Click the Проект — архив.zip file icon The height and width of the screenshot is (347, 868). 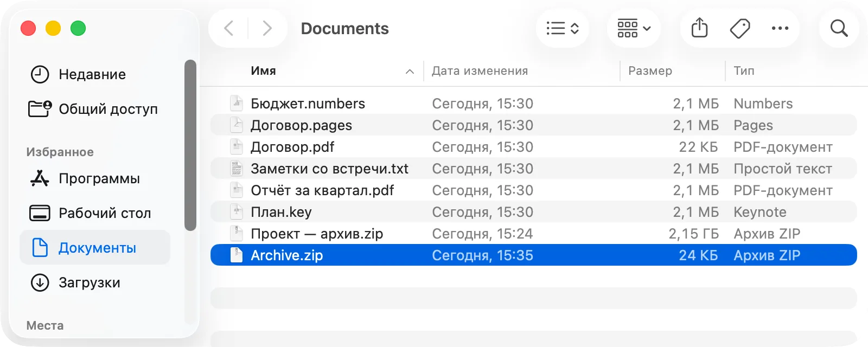pos(237,233)
